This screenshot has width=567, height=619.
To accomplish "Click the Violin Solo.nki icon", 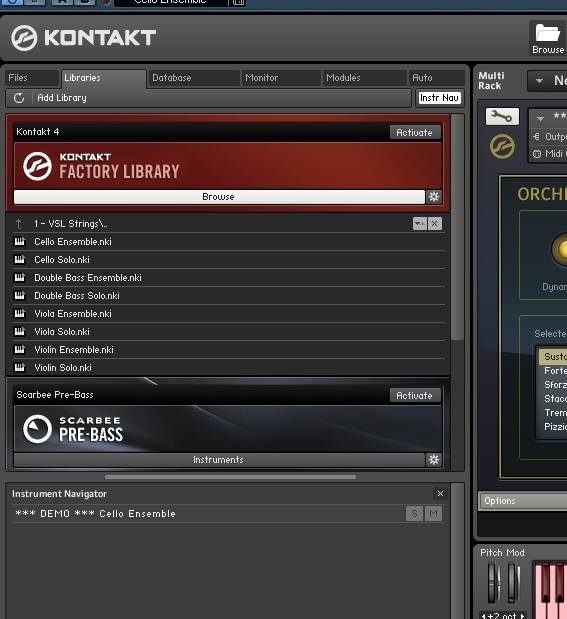I will tap(19, 368).
